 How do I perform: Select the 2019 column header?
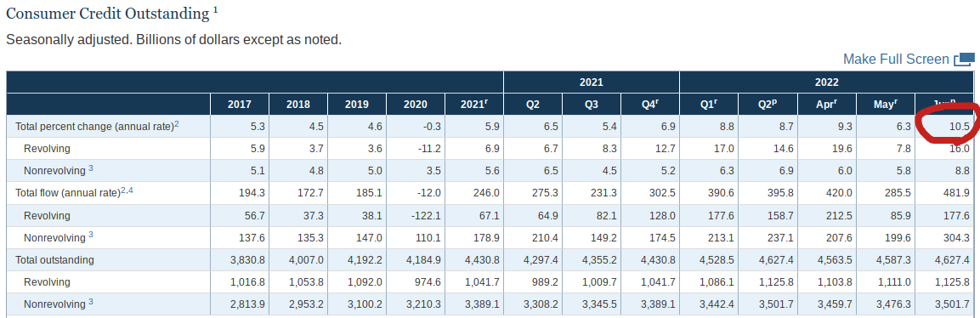(x=357, y=105)
